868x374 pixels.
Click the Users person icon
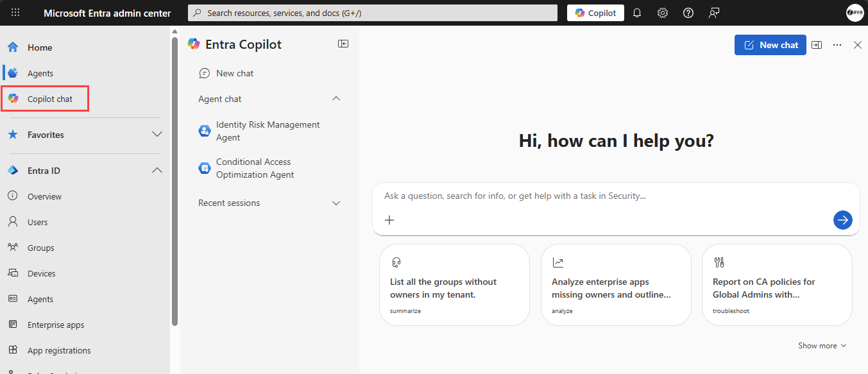coord(13,221)
